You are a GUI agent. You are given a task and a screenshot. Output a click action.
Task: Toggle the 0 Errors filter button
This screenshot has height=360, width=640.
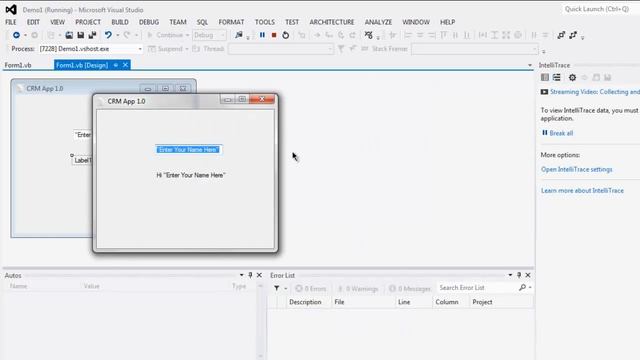311,289
